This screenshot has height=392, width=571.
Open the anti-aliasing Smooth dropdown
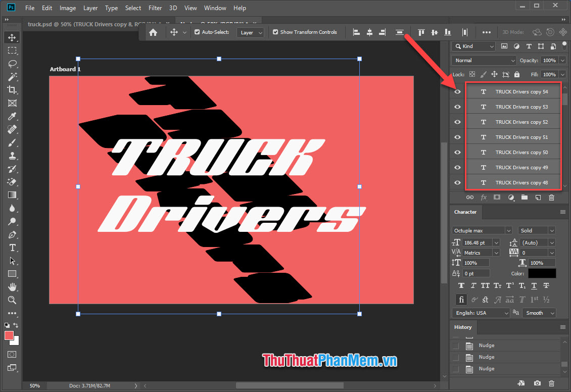(x=539, y=313)
